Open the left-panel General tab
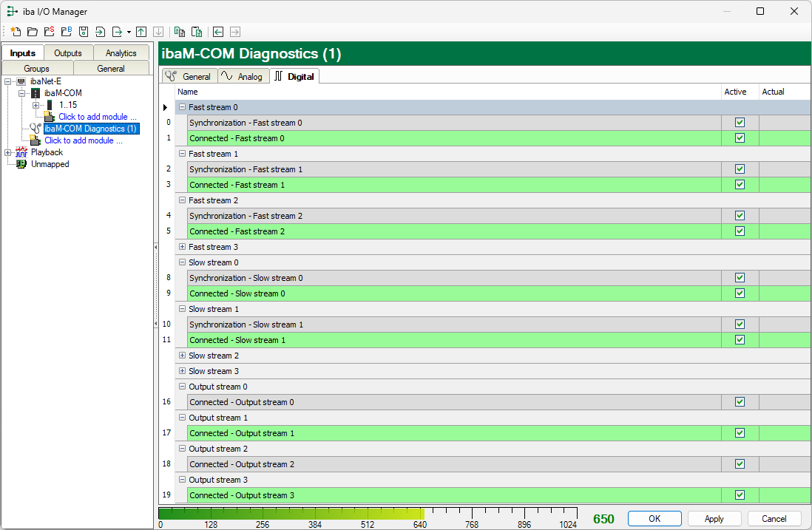Screen dimensions: 812x530 pyautogui.click(x=111, y=68)
